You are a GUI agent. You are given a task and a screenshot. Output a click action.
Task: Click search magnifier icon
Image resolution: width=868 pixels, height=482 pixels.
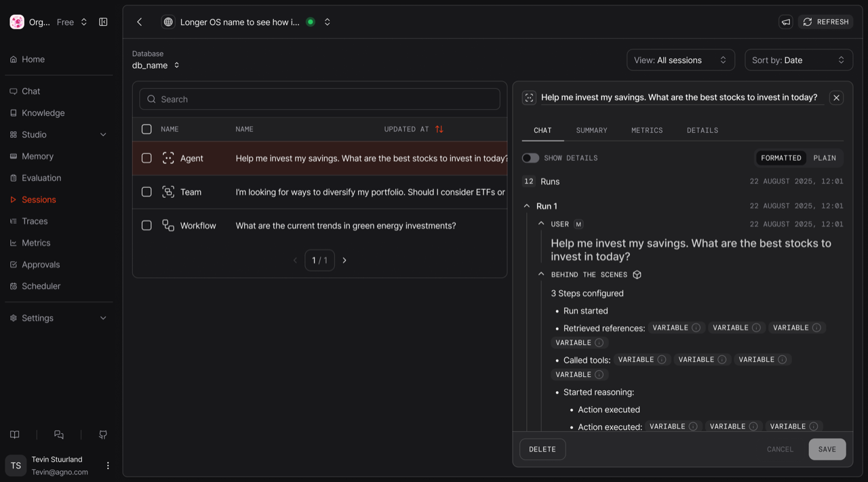(152, 99)
